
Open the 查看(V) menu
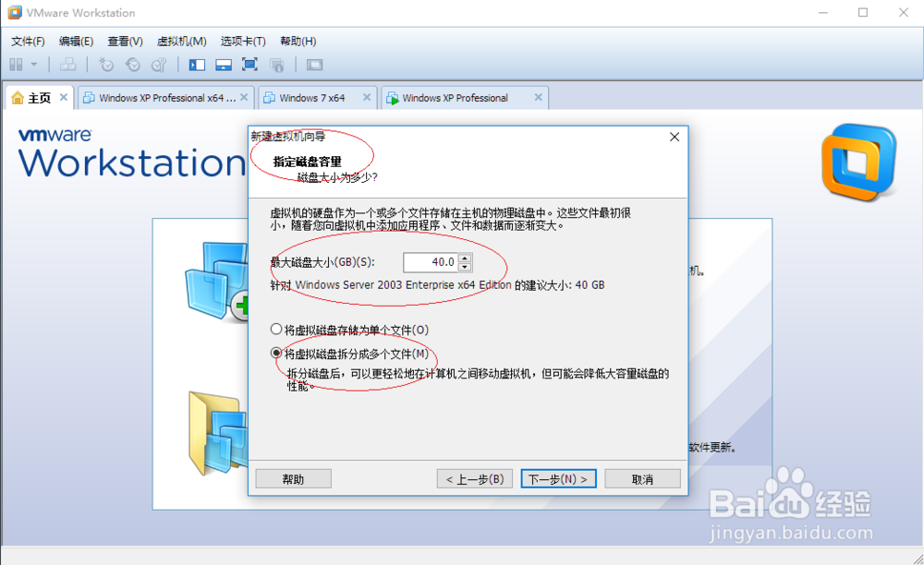[x=125, y=42]
